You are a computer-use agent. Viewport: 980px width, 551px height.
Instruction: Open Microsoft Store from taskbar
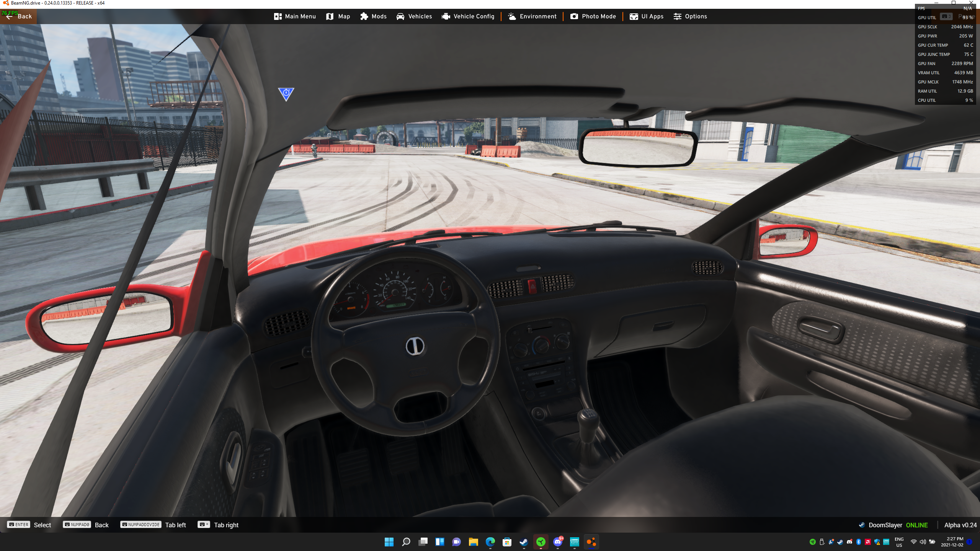tap(507, 542)
